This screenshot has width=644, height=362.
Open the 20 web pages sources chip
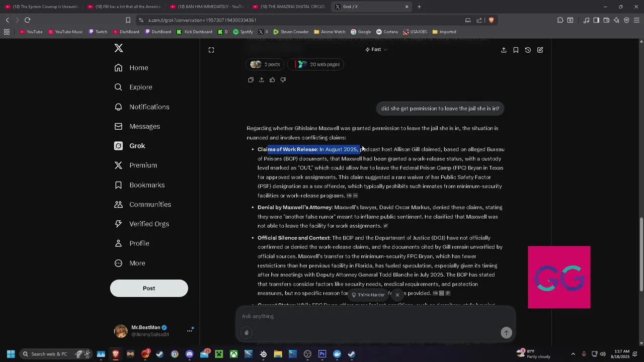pyautogui.click(x=316, y=64)
